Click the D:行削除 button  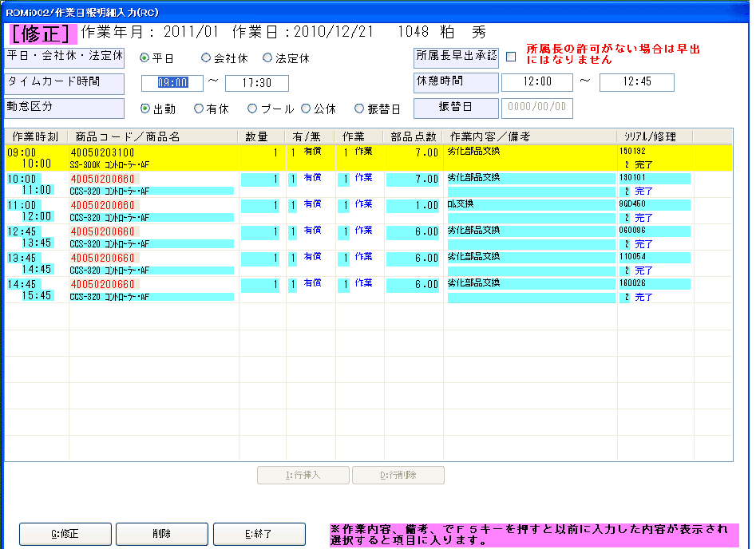[x=398, y=476]
